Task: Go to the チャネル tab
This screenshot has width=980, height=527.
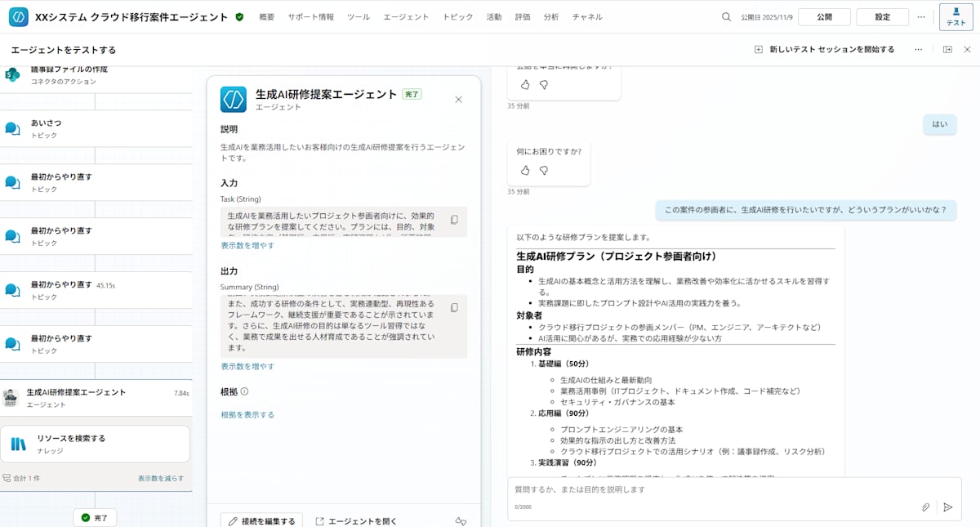Action: pos(587,16)
